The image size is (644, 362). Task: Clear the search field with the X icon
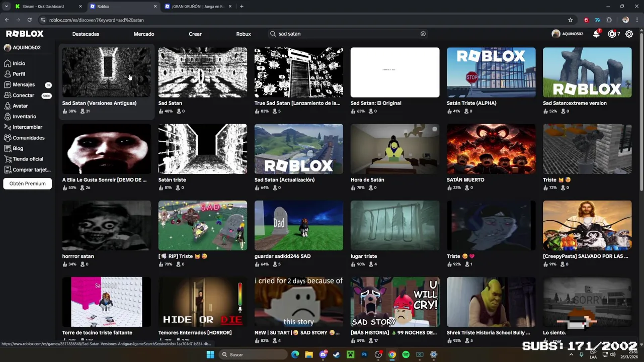[423, 34]
